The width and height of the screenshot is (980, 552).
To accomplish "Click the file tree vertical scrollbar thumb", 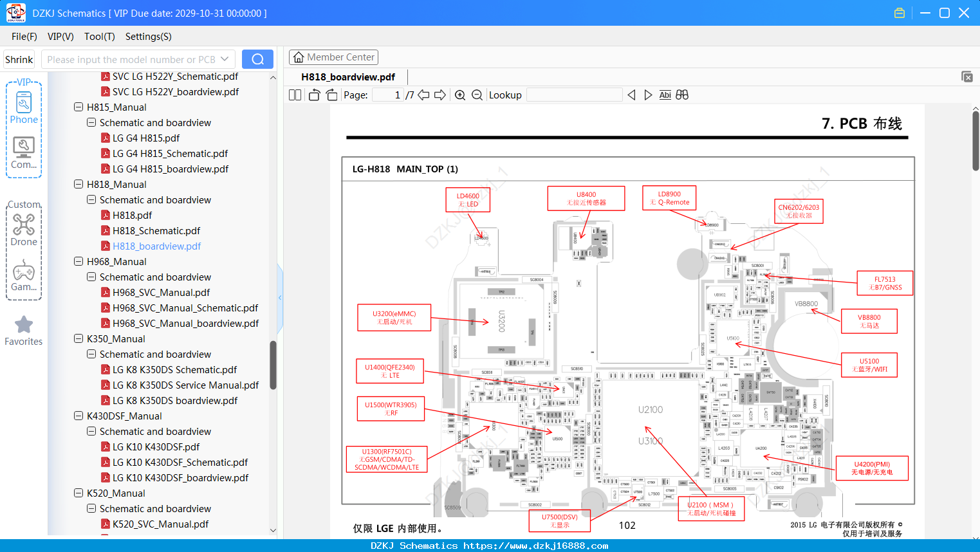I will point(273,365).
